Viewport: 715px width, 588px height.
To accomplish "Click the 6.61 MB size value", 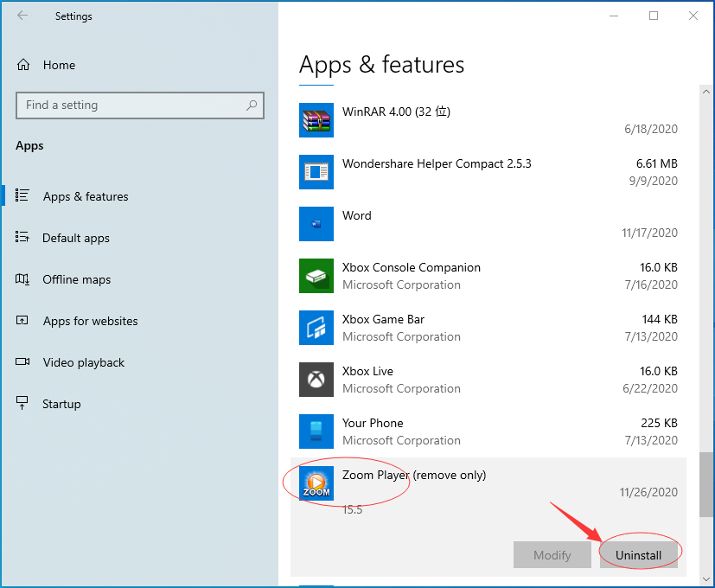I will point(656,163).
